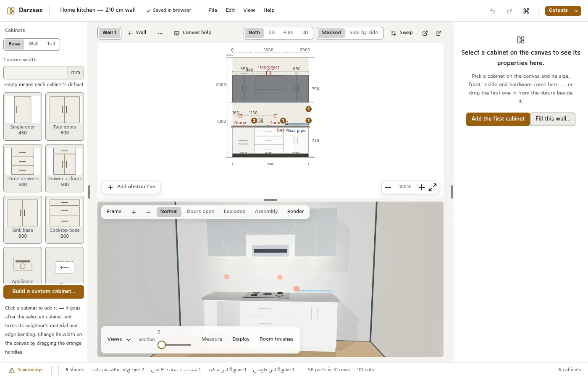
Task: Select the Base cabinets tab
Action: pos(14,44)
